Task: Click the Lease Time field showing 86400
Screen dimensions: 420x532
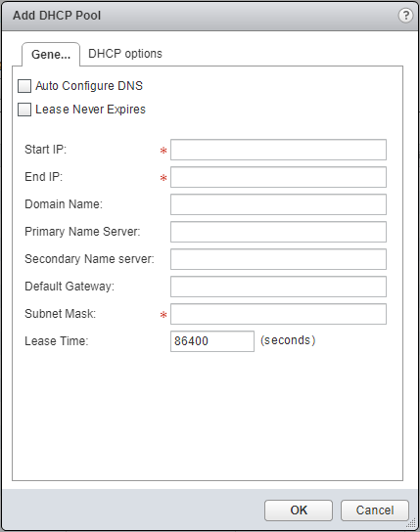Action: pyautogui.click(x=212, y=341)
